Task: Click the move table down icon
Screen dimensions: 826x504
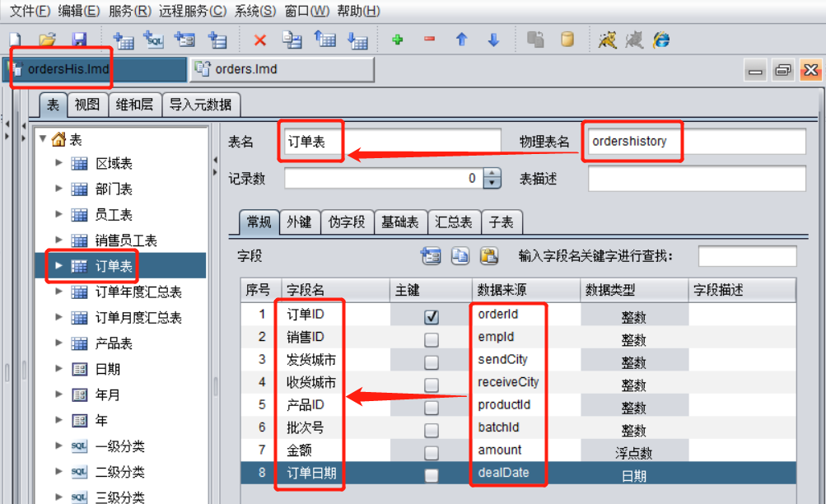Action: tap(357, 40)
